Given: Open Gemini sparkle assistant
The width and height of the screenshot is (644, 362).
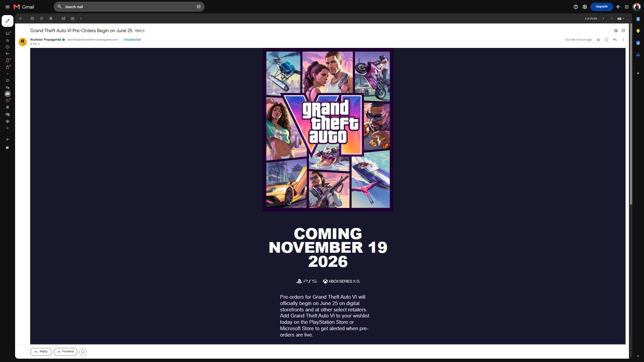Looking at the screenshot, I should (618, 7).
